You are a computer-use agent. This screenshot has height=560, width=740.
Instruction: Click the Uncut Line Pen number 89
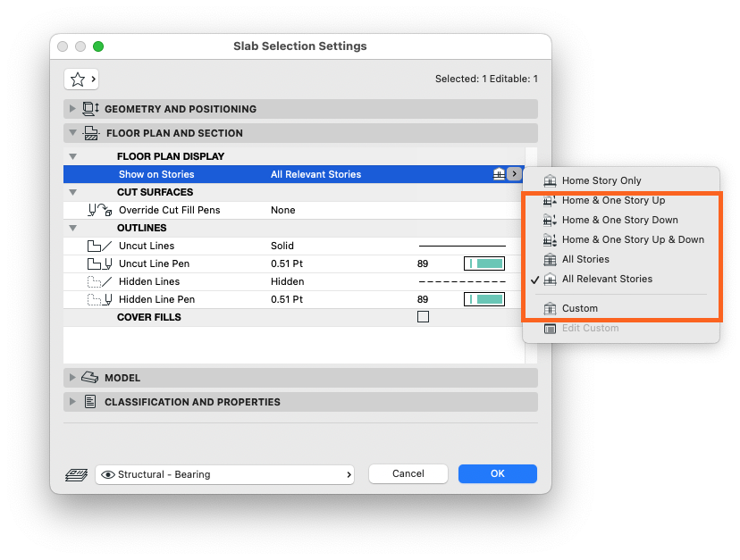tap(423, 263)
